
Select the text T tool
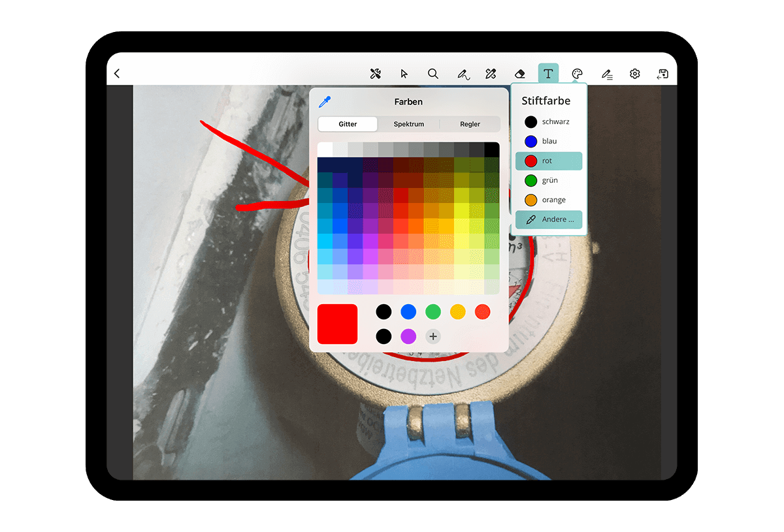coord(548,74)
